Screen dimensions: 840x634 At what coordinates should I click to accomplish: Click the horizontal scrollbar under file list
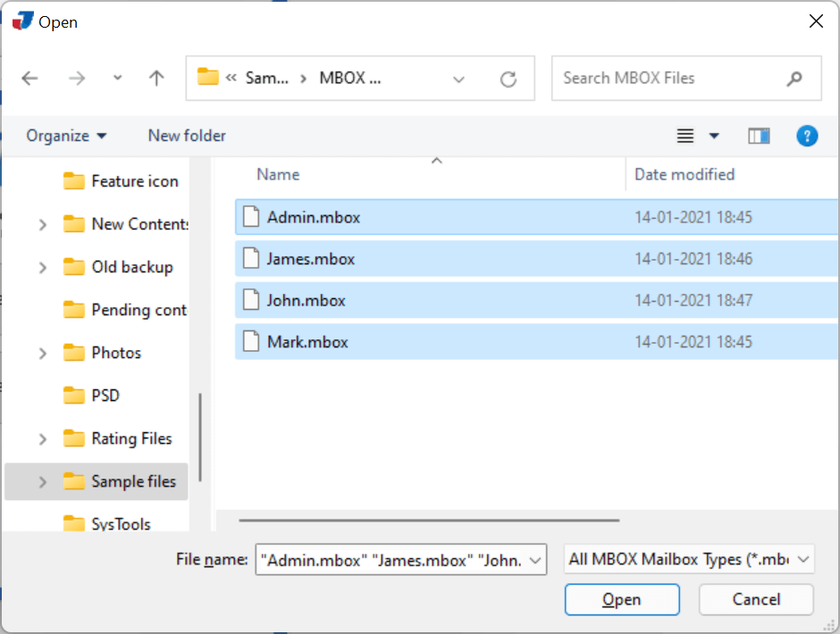[x=429, y=520]
